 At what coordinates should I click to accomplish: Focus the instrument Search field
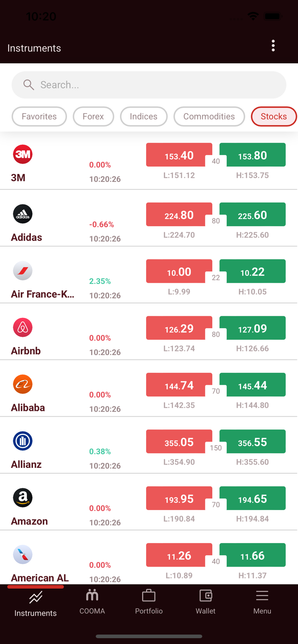(149, 85)
